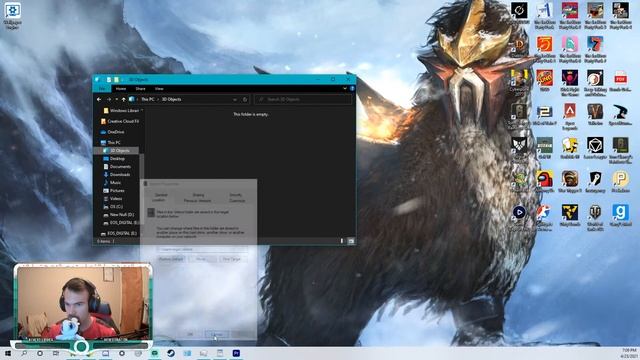Open Videos in the navigation pane

point(113,198)
